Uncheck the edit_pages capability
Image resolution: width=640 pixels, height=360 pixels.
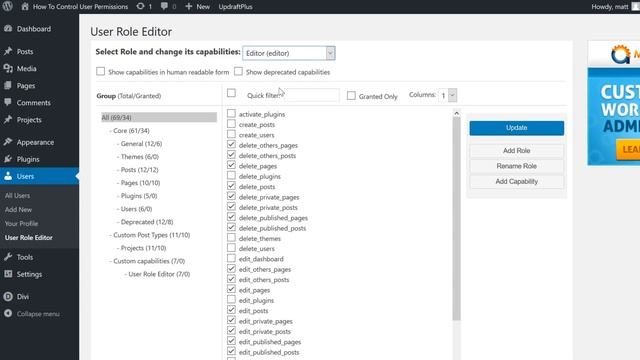click(x=231, y=289)
